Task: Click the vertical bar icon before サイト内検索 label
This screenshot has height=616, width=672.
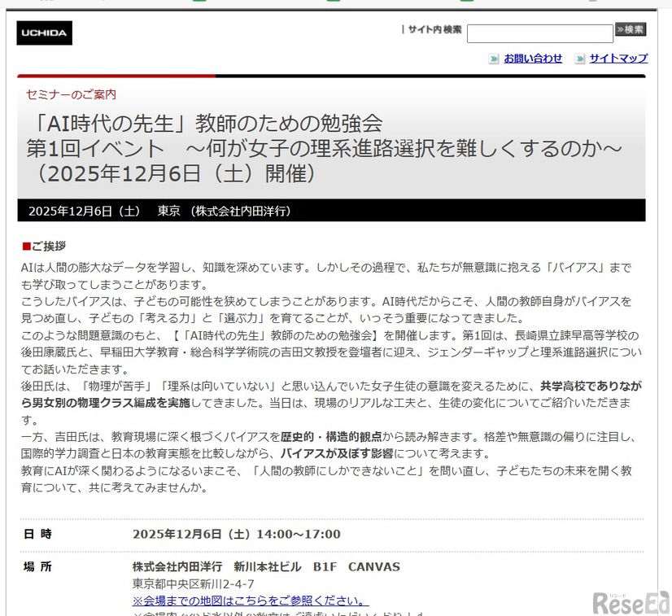Action: [403, 29]
